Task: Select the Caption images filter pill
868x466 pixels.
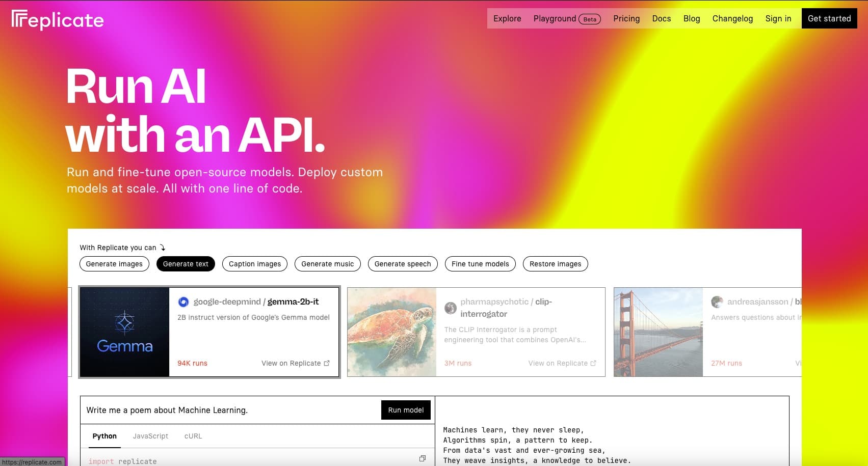Action: click(255, 264)
